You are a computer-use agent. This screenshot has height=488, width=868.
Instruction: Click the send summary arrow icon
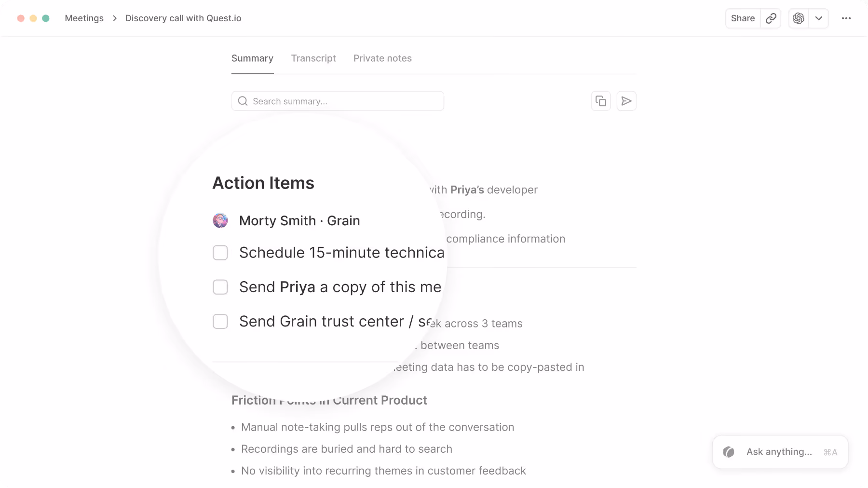tap(626, 101)
